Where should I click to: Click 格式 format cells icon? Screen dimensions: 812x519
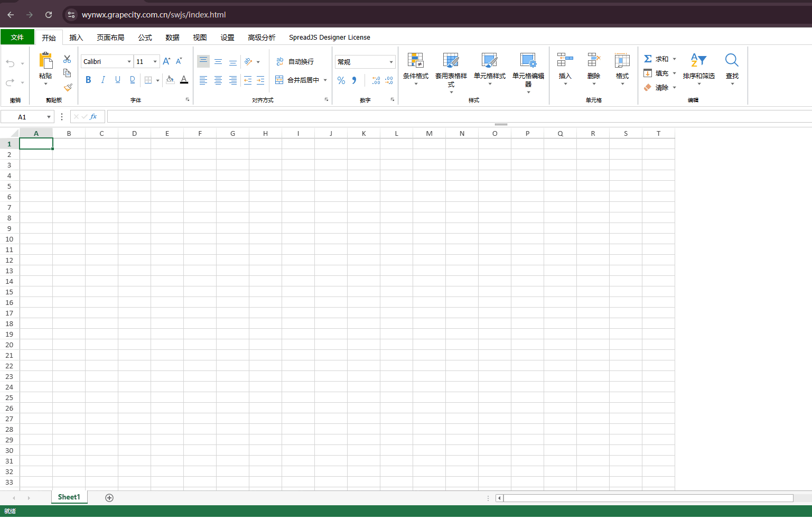pos(622,60)
